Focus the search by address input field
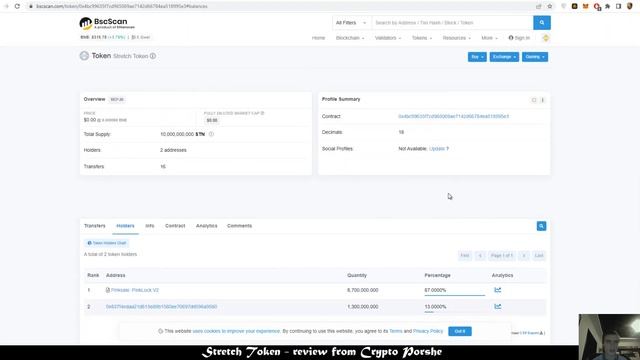Image resolution: width=640 pixels, height=360 pixels. coord(452,23)
